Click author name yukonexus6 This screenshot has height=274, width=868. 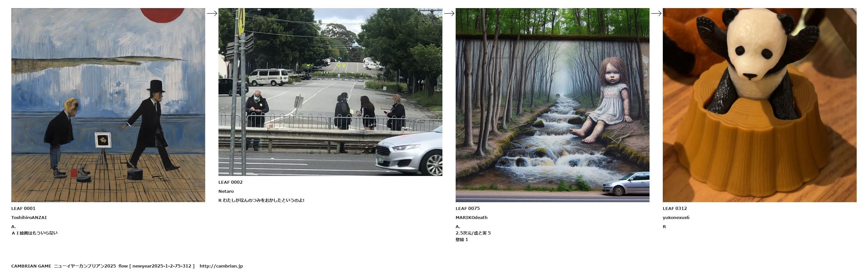(676, 218)
